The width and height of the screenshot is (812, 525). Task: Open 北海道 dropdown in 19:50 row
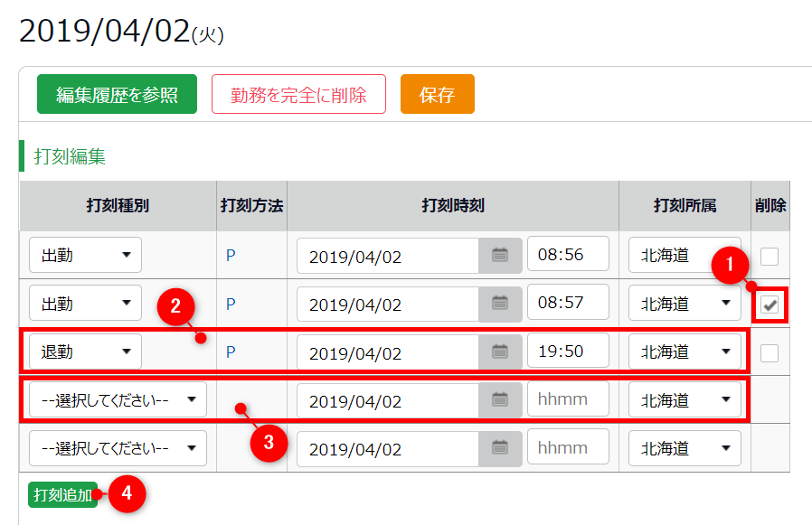click(685, 352)
